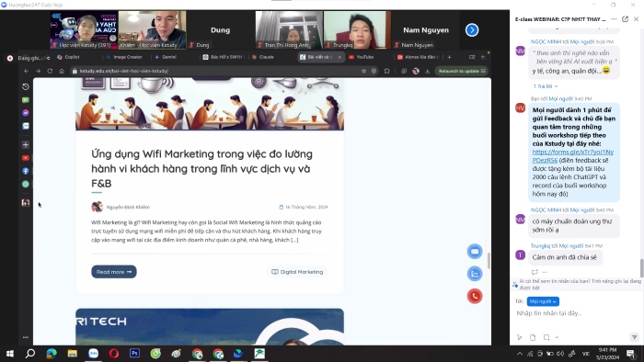Open Zalo icon in browser sidebar
Screen dimensions: 644x362
pyautogui.click(x=26, y=126)
